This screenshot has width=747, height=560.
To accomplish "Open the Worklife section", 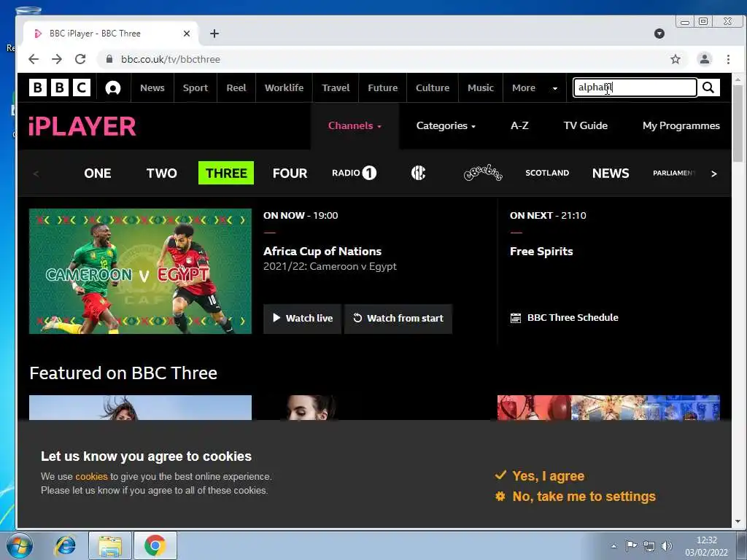I will [x=284, y=87].
